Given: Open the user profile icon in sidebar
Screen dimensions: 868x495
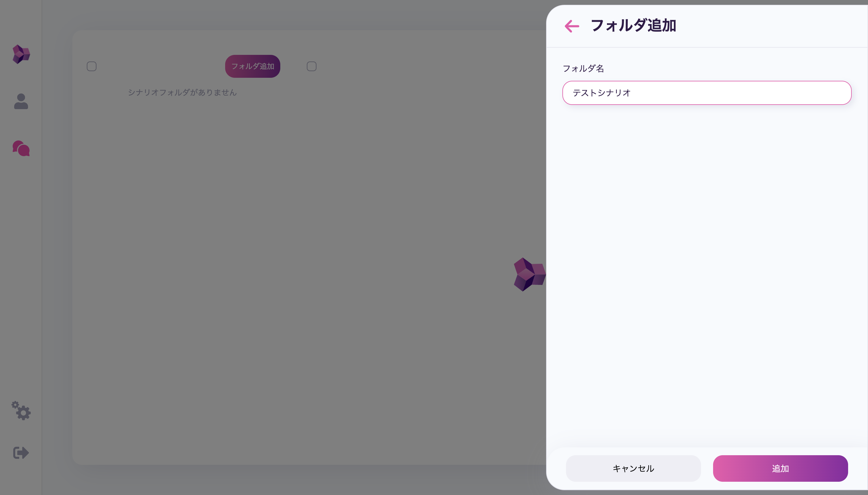Looking at the screenshot, I should coord(21,101).
